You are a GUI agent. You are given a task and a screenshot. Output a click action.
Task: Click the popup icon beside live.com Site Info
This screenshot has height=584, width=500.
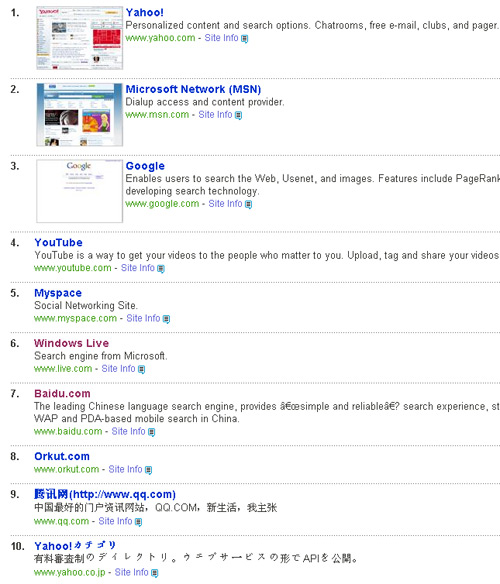[142, 369]
